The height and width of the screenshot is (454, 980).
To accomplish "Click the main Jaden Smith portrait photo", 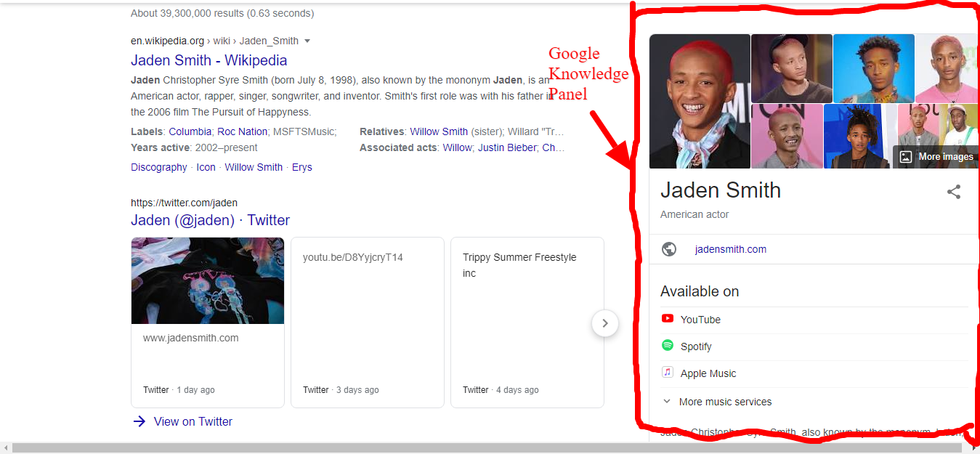I will (x=699, y=102).
